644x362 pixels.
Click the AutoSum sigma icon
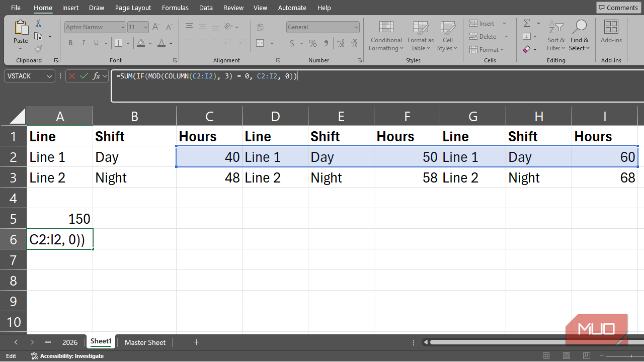[x=527, y=24]
